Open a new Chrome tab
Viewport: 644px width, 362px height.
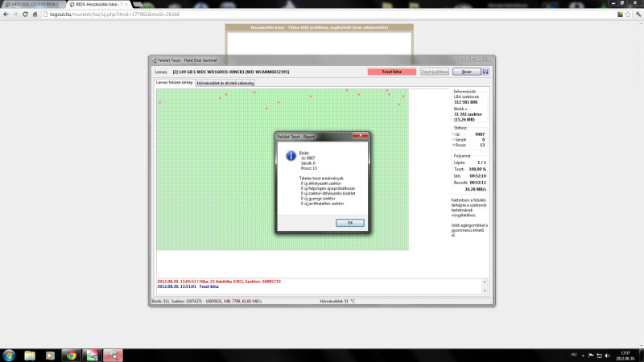(x=138, y=4)
